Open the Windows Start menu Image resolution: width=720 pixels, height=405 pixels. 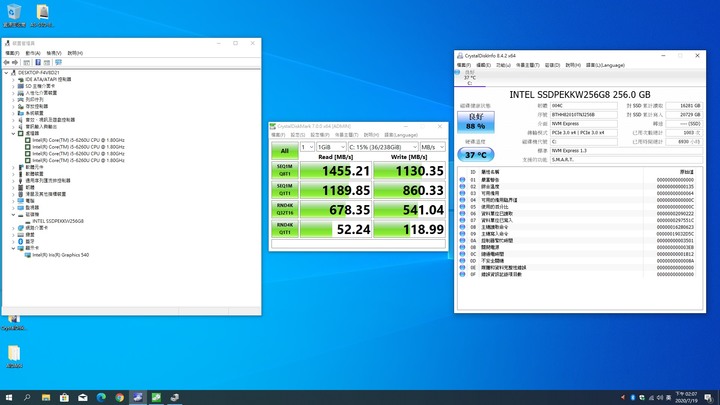(8, 397)
